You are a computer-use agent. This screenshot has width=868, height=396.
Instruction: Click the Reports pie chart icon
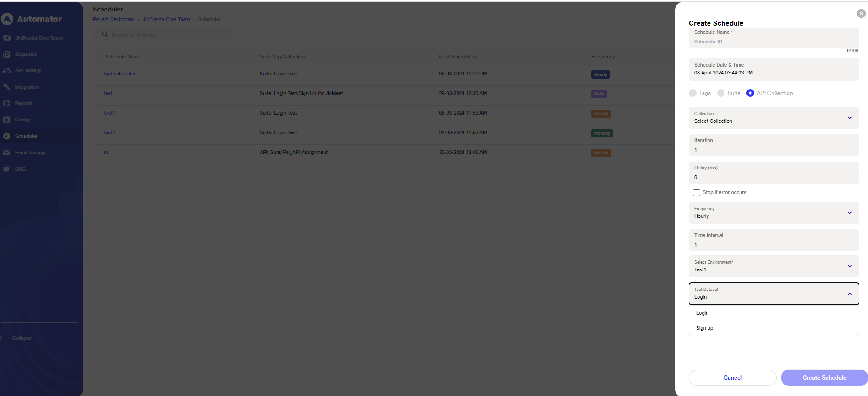(7, 103)
